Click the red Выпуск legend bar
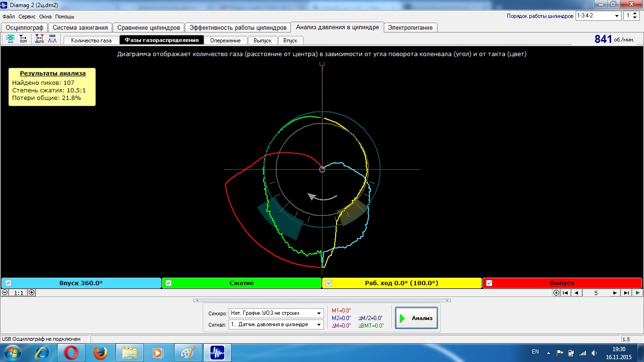644x362 pixels. [562, 283]
